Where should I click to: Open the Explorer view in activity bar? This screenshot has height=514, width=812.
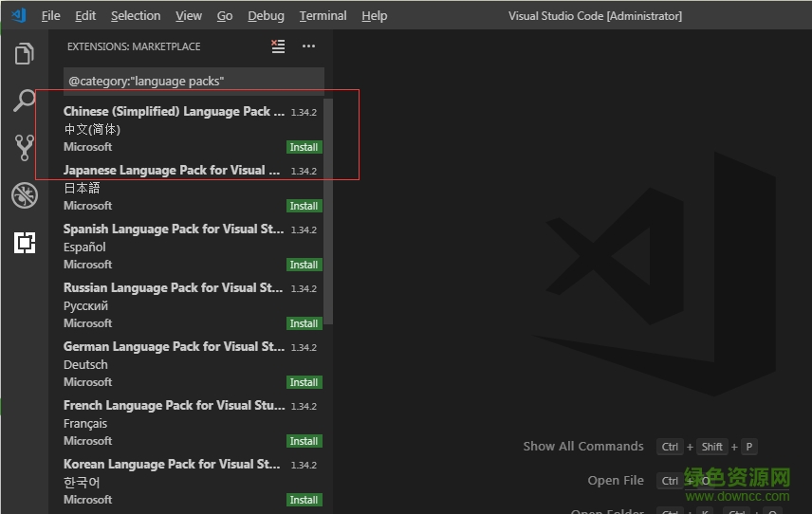25,53
